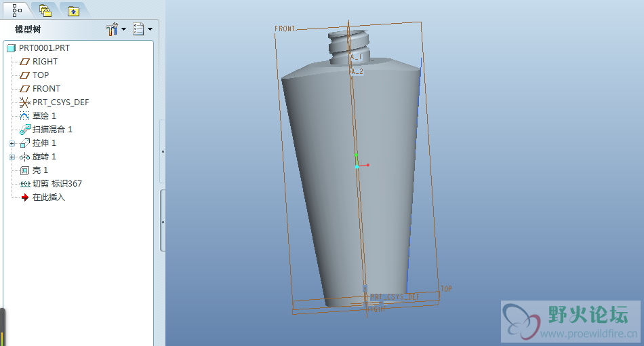
Task: Click the A_1 axis label on model
Action: 357,57
